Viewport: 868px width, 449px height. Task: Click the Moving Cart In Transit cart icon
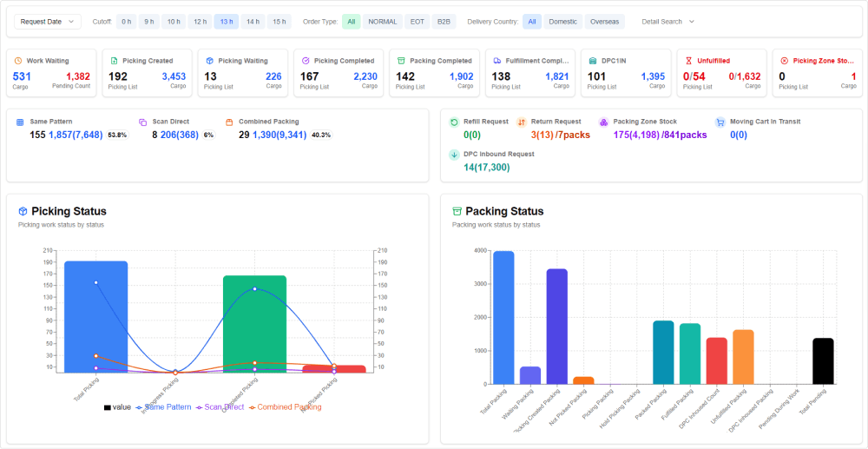[720, 122]
